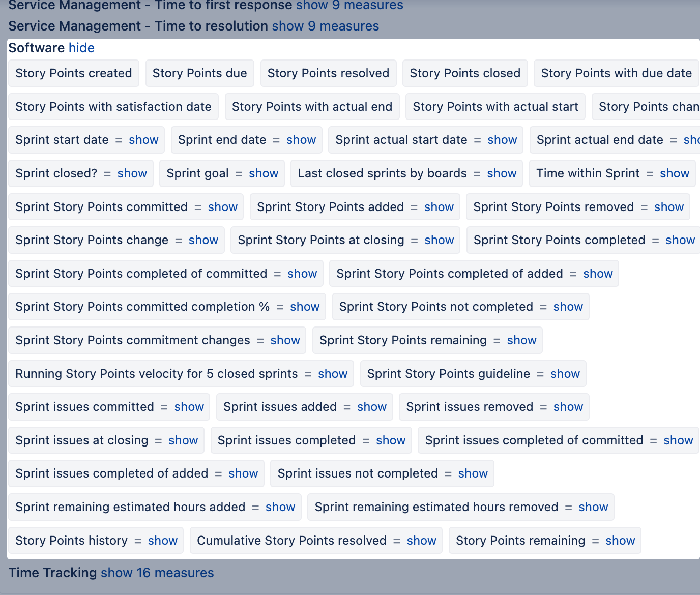Collapse the Software section with hide link
Viewport: 700px width, 595px height.
(81, 48)
